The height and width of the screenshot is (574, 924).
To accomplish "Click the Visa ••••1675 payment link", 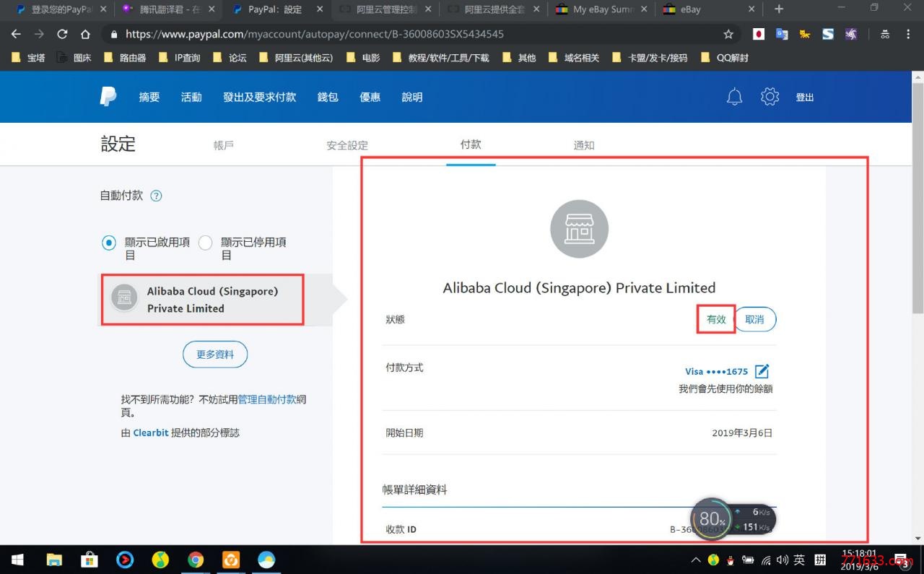I will (x=716, y=371).
